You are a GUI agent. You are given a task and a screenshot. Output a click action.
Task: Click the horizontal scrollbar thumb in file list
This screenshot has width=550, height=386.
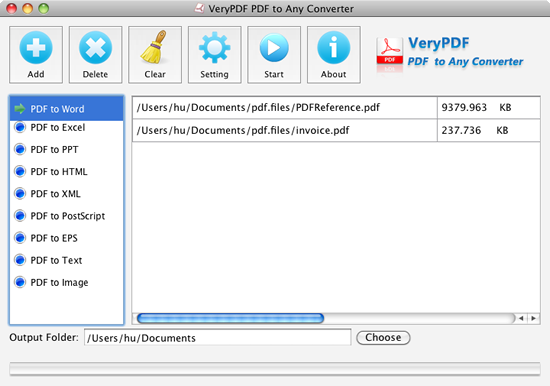[x=230, y=318]
